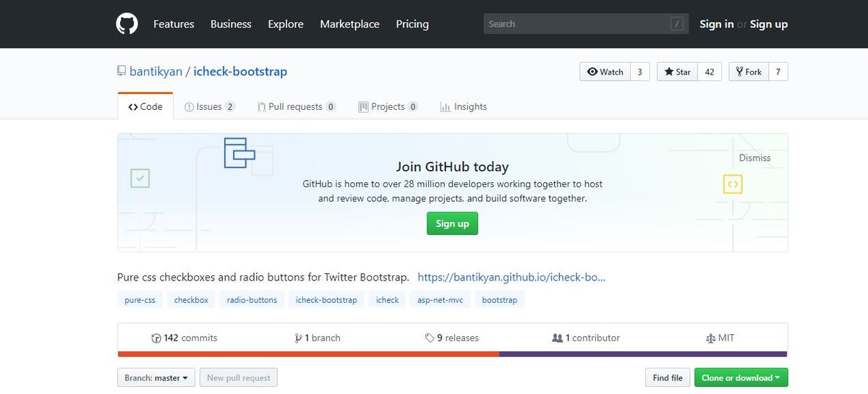Switch to the Issues tab
Image resolution: width=868 pixels, height=394 pixels.
coord(210,106)
